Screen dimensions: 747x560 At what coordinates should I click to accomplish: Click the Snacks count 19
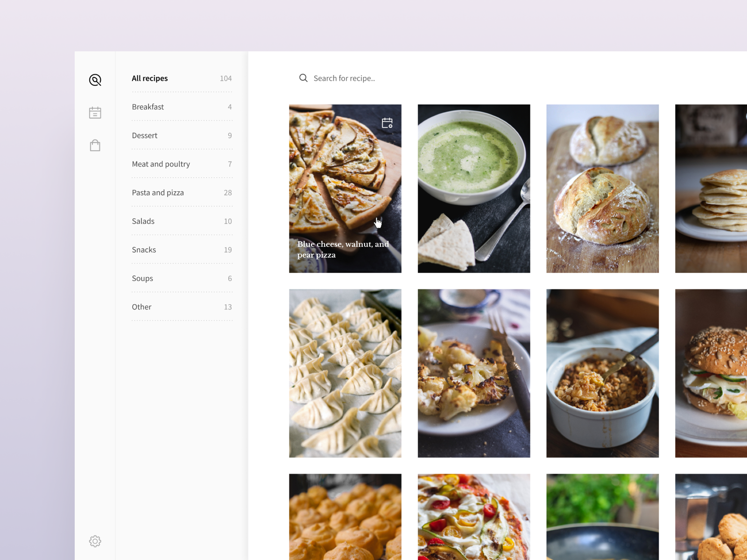[228, 250]
